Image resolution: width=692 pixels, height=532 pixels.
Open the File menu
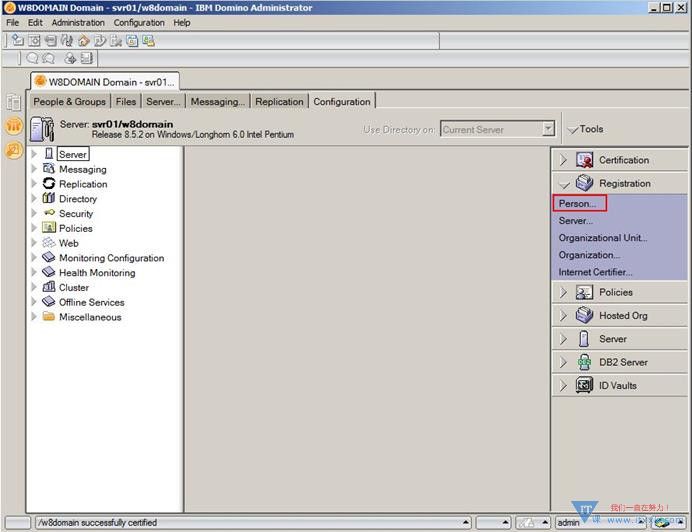point(12,23)
